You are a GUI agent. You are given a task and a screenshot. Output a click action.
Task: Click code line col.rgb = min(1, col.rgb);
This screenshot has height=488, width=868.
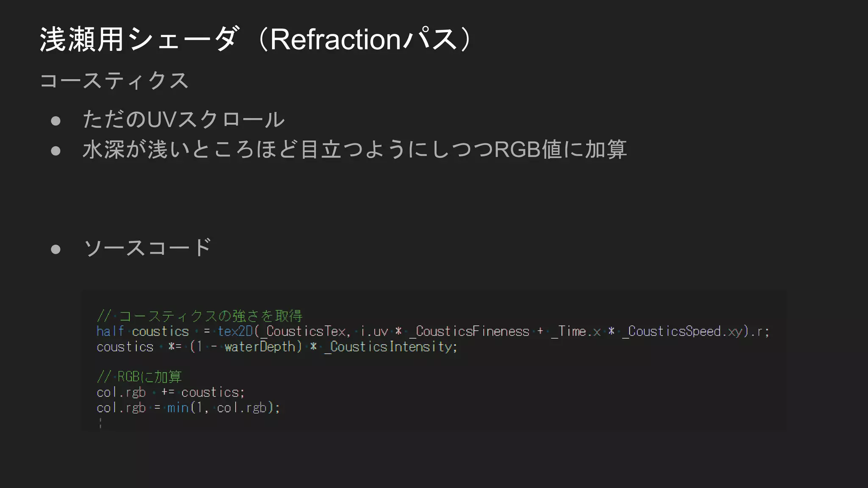(x=188, y=408)
